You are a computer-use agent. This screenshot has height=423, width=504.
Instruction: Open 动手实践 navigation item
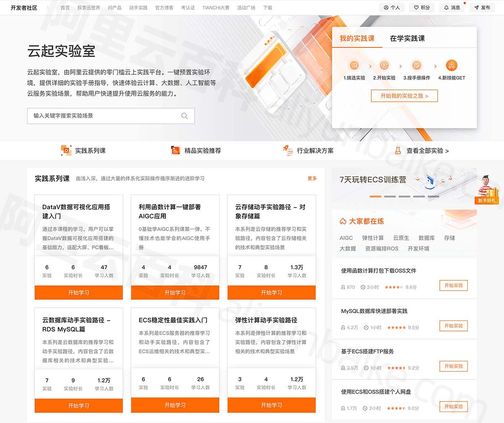pyautogui.click(x=138, y=8)
